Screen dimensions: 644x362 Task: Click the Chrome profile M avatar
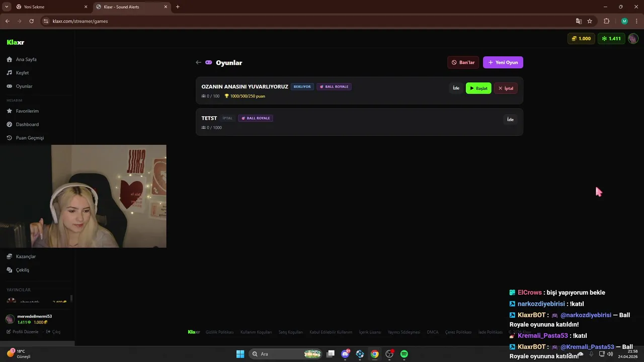(x=624, y=21)
